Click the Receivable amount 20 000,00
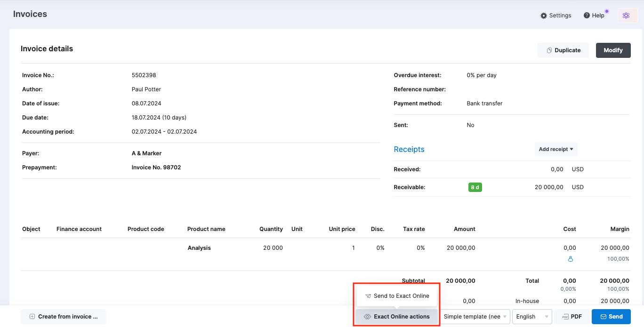The width and height of the screenshot is (644, 327). coord(549,187)
